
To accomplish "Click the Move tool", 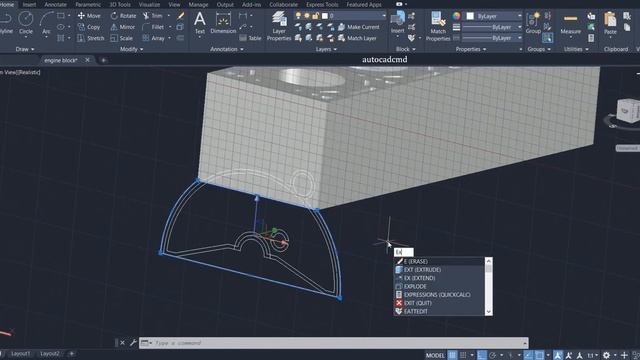I will [x=89, y=16].
